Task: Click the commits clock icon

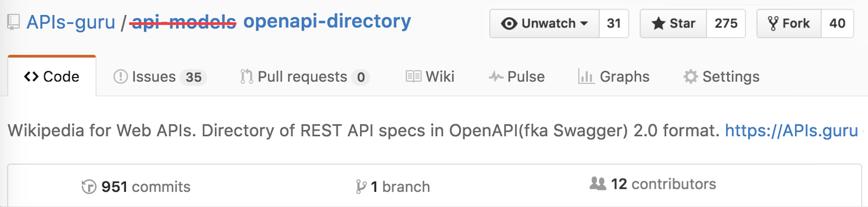Action: click(89, 187)
